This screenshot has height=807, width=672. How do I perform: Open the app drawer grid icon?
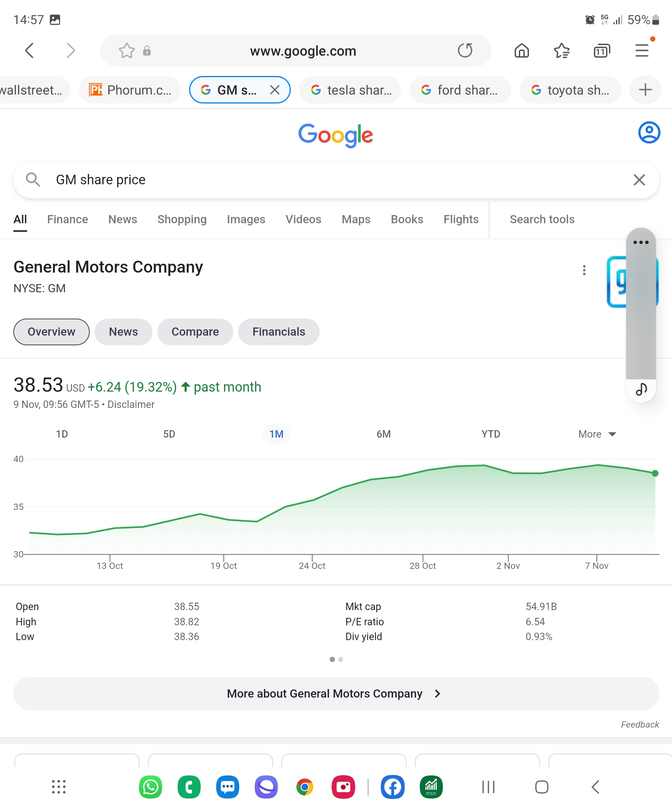58,787
